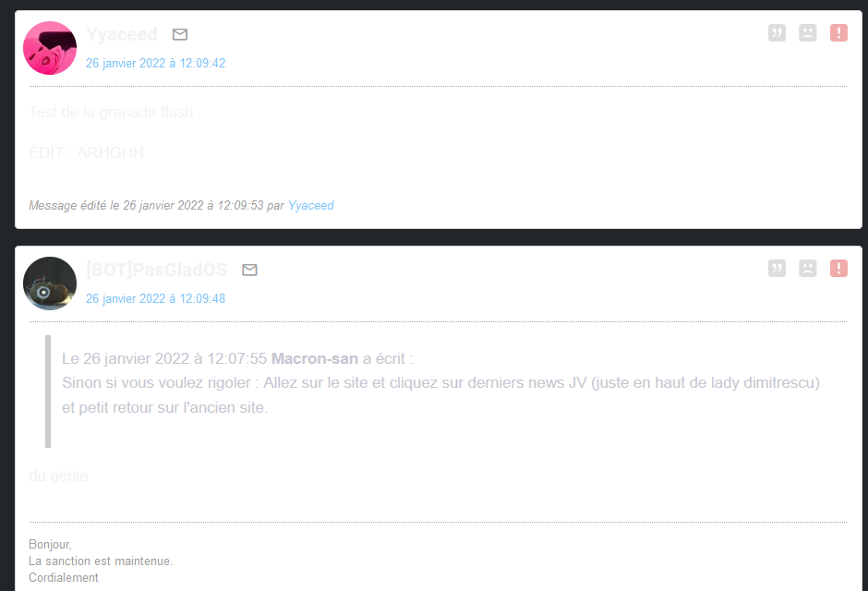Open Yyaceed's pink avatar picture
The width and height of the screenshot is (868, 591).
(x=50, y=48)
